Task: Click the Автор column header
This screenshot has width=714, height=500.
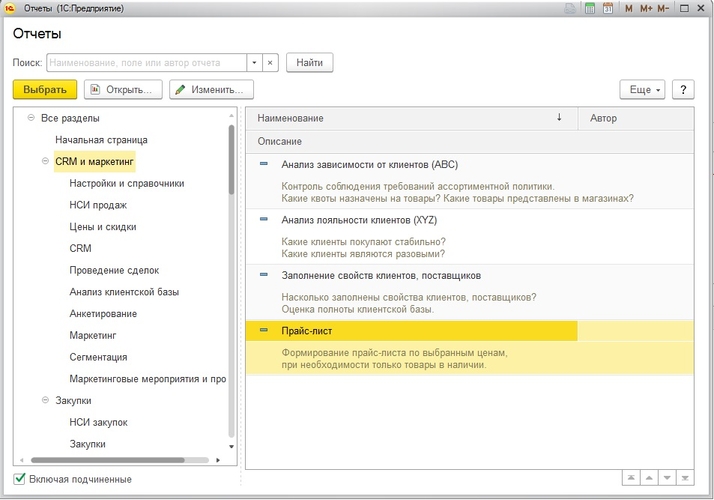Action: pyautogui.click(x=636, y=118)
